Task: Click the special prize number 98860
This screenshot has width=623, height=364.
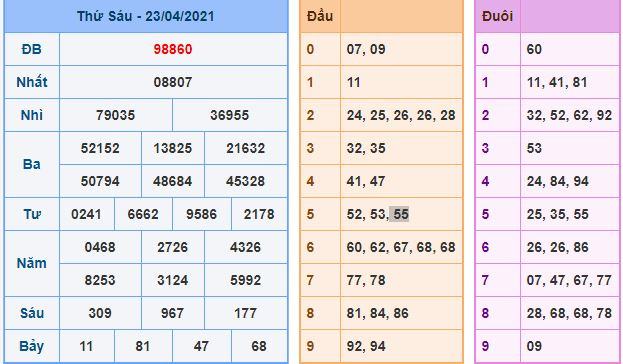Action: coord(173,49)
